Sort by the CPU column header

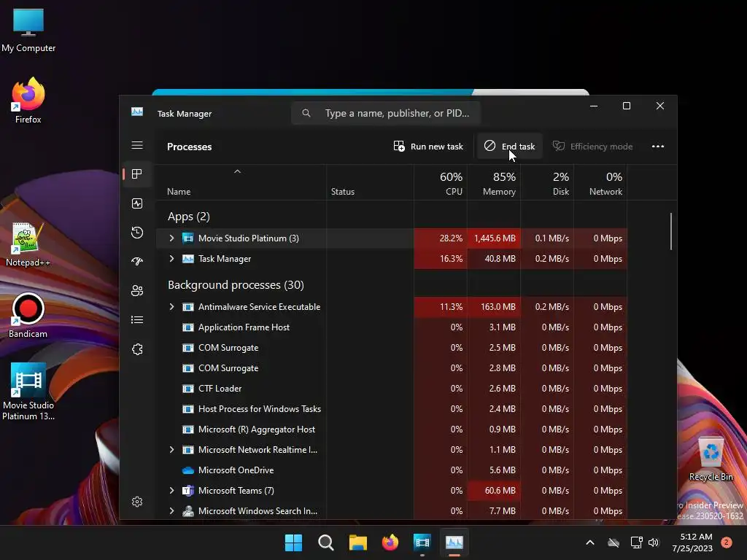coord(441,183)
